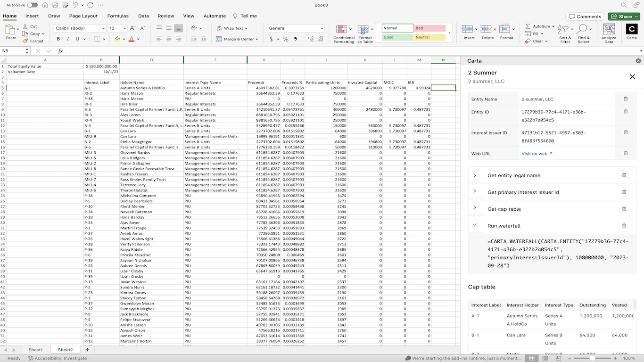Click the Name Box showing N5
This screenshot has width=644, height=362.
(x=15, y=51)
